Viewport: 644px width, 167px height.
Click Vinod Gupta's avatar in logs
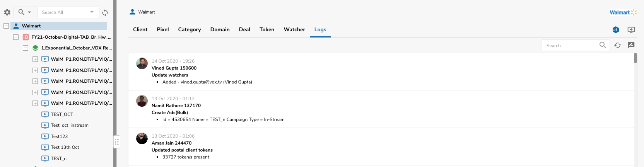tap(142, 63)
